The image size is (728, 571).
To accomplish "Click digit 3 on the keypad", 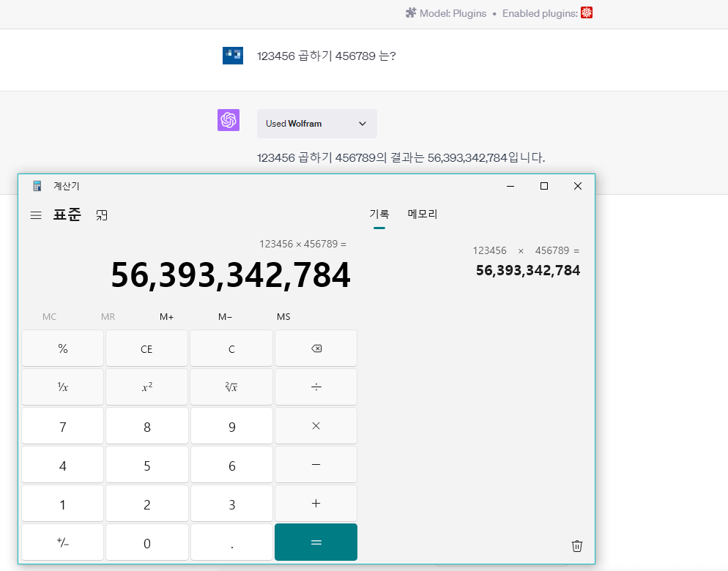I will [231, 504].
